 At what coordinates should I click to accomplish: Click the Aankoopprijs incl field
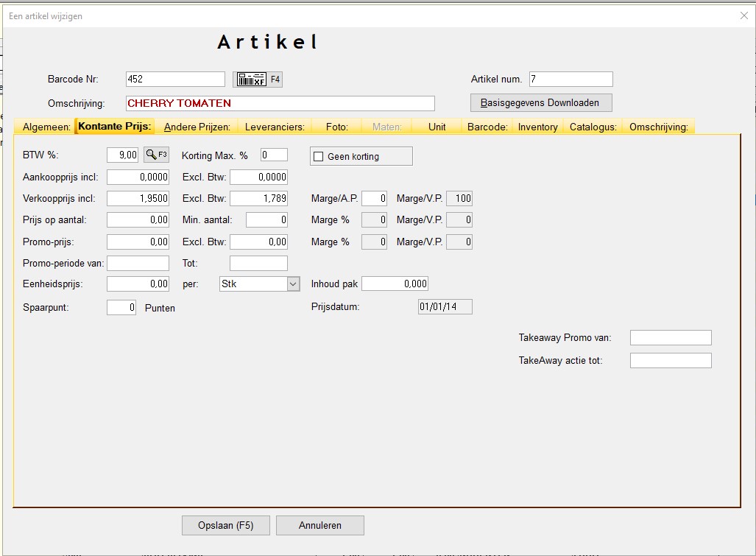click(x=138, y=177)
